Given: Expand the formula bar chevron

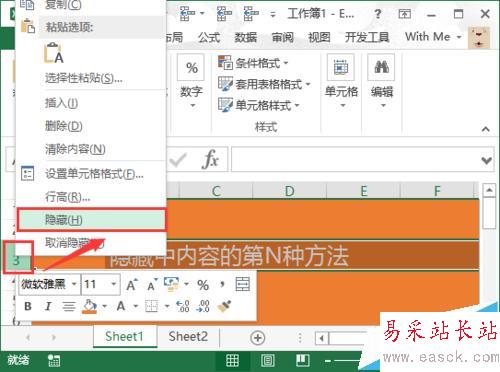Looking at the screenshot, I should [486, 160].
